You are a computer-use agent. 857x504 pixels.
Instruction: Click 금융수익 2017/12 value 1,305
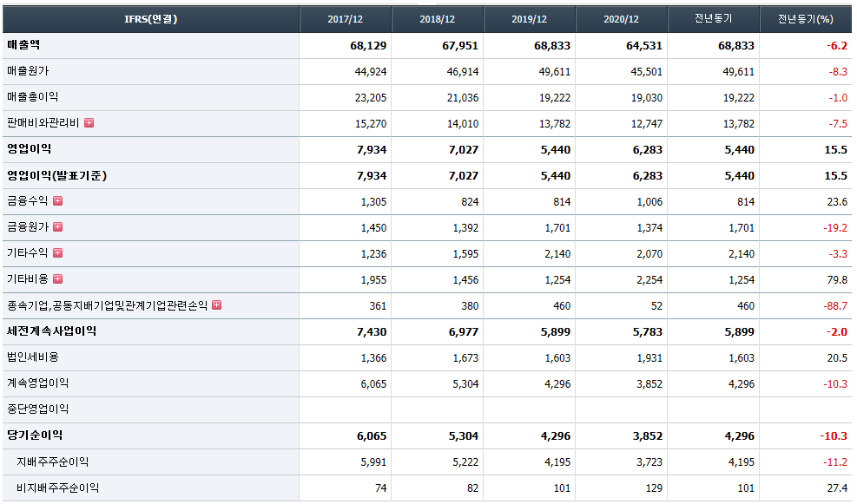coord(373,202)
